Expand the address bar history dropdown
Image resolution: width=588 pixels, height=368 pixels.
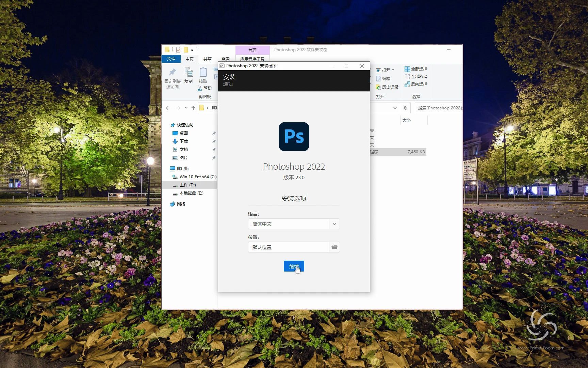point(395,108)
